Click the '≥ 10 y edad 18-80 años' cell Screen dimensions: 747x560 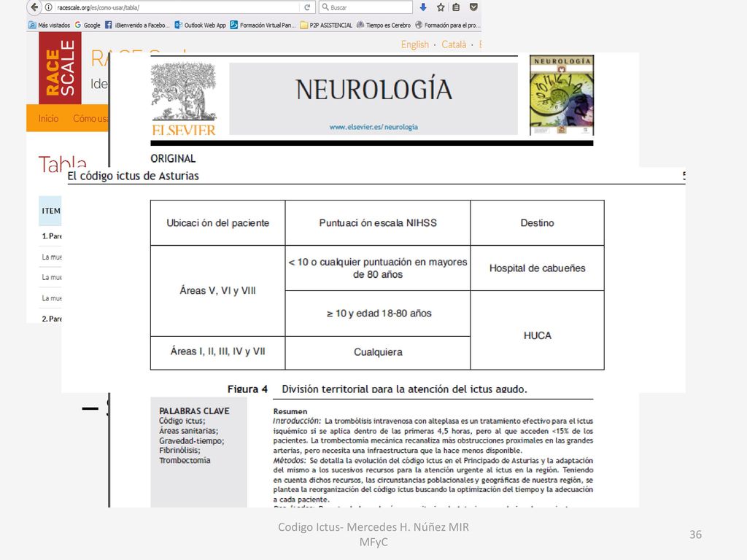click(x=379, y=314)
